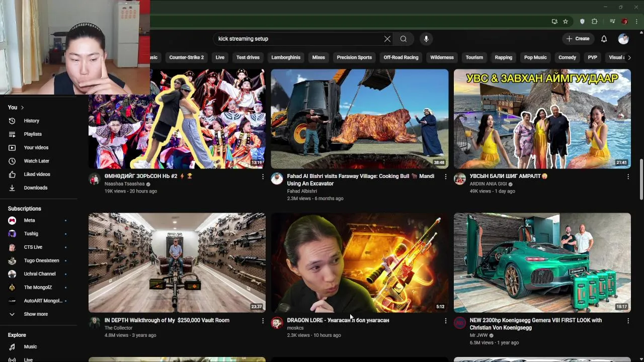This screenshot has width=644, height=362.
Task: Open options for DRAGON LORE video
Action: (x=445, y=321)
